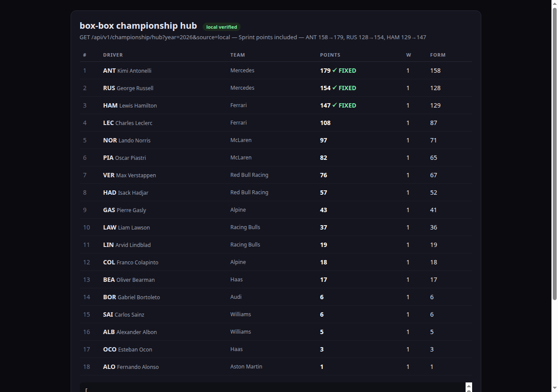The width and height of the screenshot is (558, 392).
Task: Click rank number 17 beside Ocon
Action: click(86, 349)
